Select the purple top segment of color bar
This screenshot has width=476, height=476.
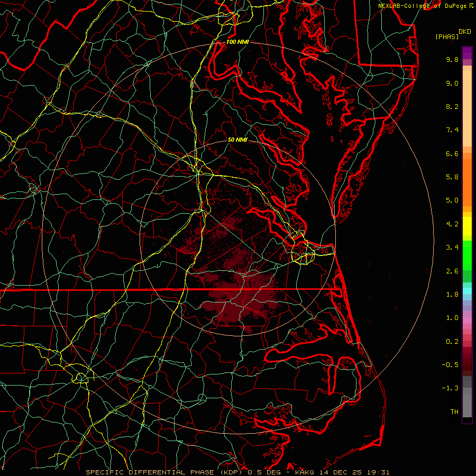pos(467,53)
